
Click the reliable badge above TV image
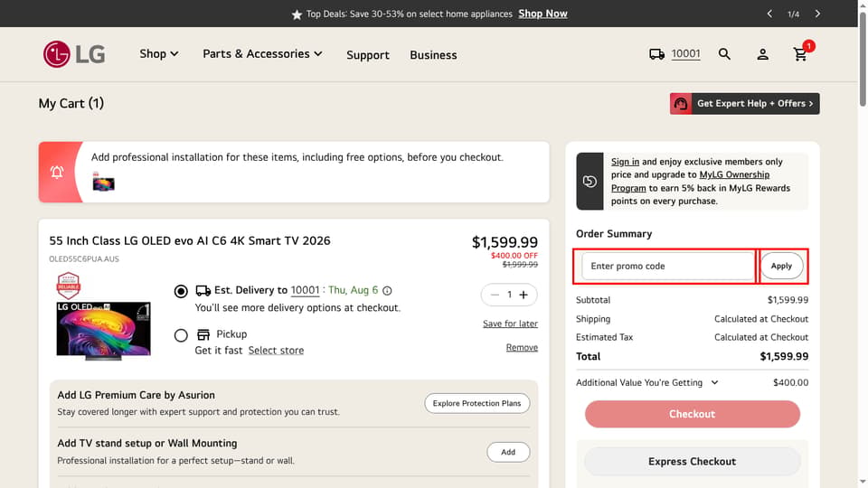tap(69, 286)
